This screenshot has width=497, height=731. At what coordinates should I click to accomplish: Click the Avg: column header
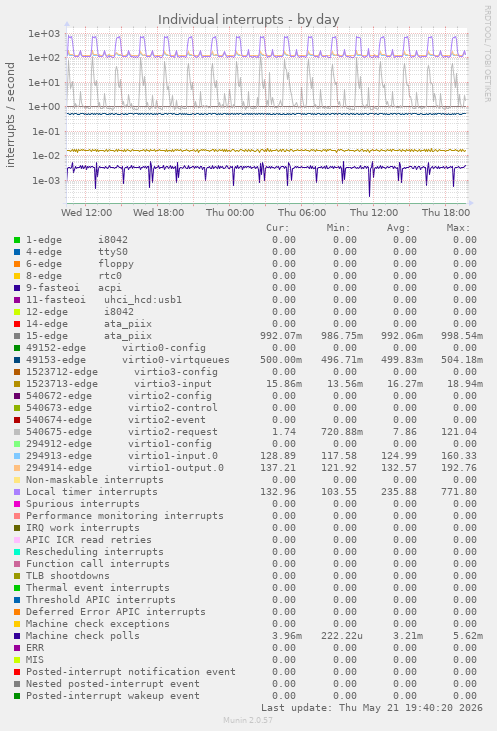[x=398, y=228]
